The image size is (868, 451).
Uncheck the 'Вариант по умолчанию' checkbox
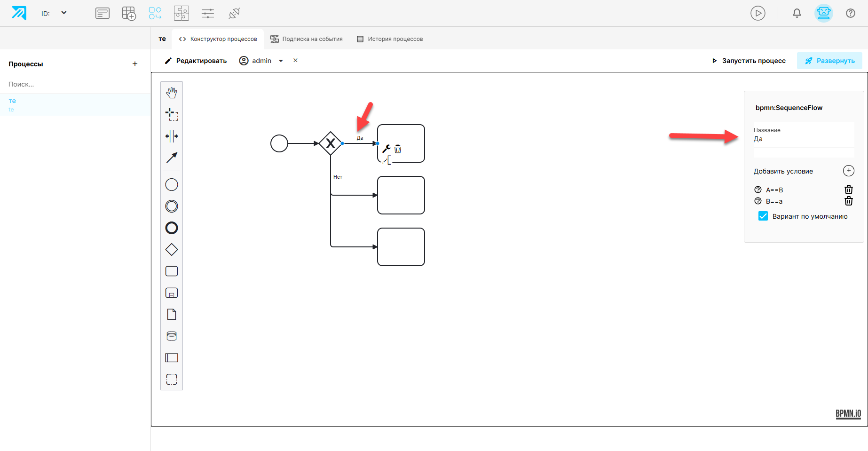tap(763, 216)
